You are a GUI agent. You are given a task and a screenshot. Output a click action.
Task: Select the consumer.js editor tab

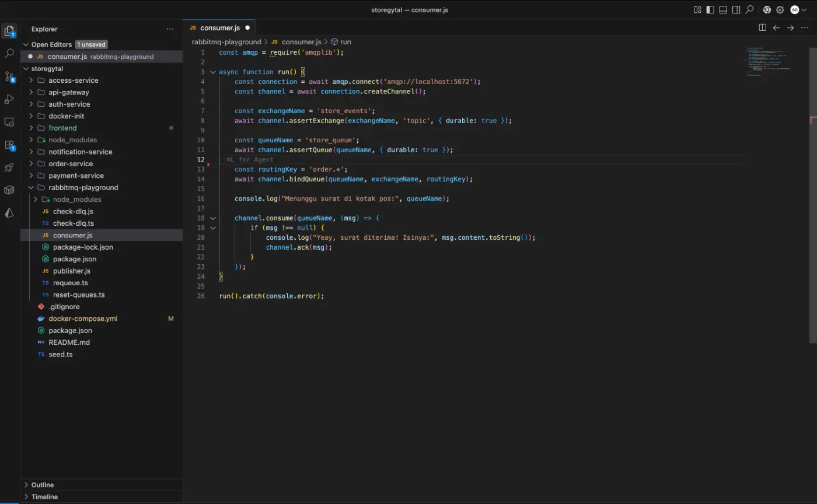pos(220,28)
